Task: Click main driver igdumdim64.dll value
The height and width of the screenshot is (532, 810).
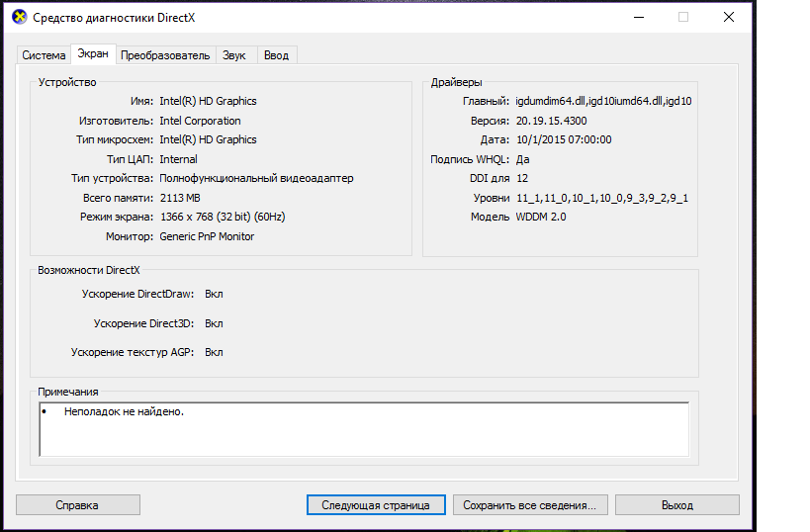Action: [603, 101]
